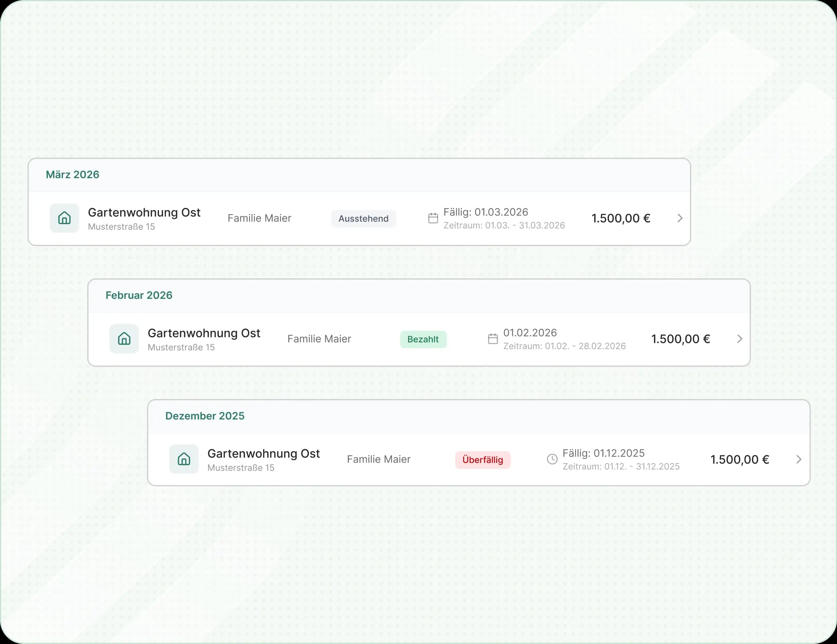Click Zeitraum: 01.02. - 28.02.2026 text
Viewport: 837px width, 644px height.
(x=564, y=346)
